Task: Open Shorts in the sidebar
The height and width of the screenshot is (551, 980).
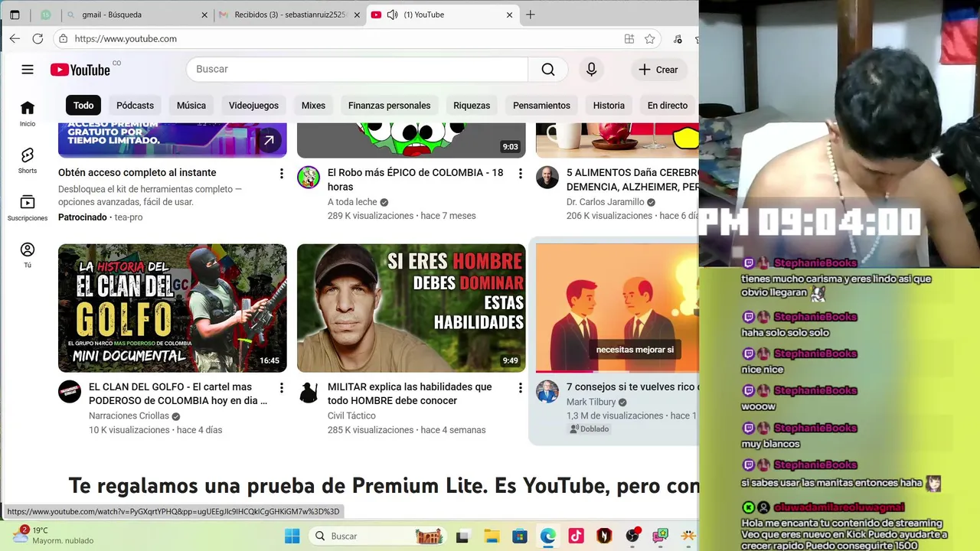Action: click(28, 161)
